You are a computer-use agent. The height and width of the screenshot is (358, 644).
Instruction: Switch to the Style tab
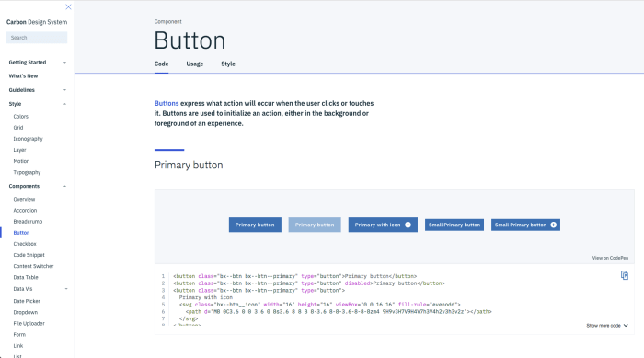(x=228, y=64)
